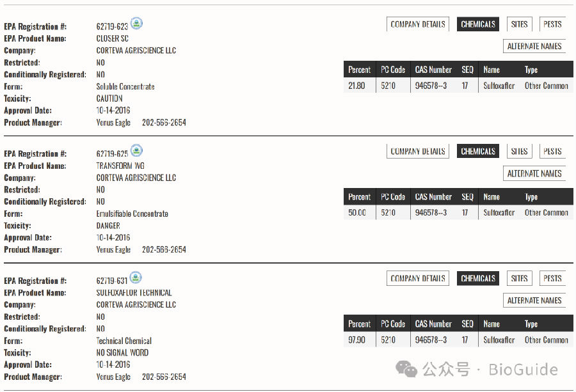Click Percent column header in first chemicals table
The image size is (576, 392).
360,69
